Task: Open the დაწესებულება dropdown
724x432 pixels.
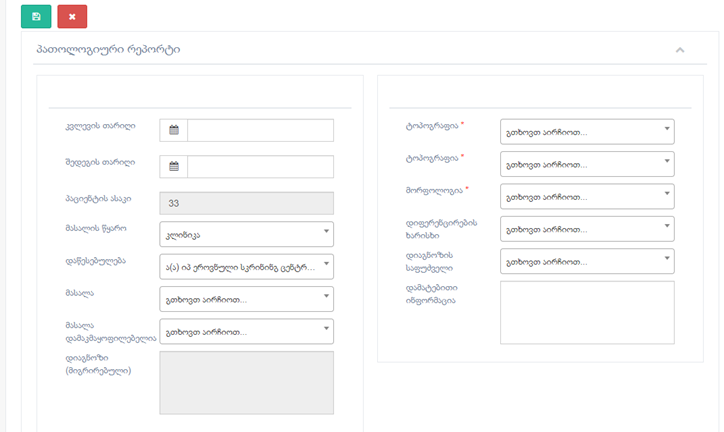Action: [246, 266]
